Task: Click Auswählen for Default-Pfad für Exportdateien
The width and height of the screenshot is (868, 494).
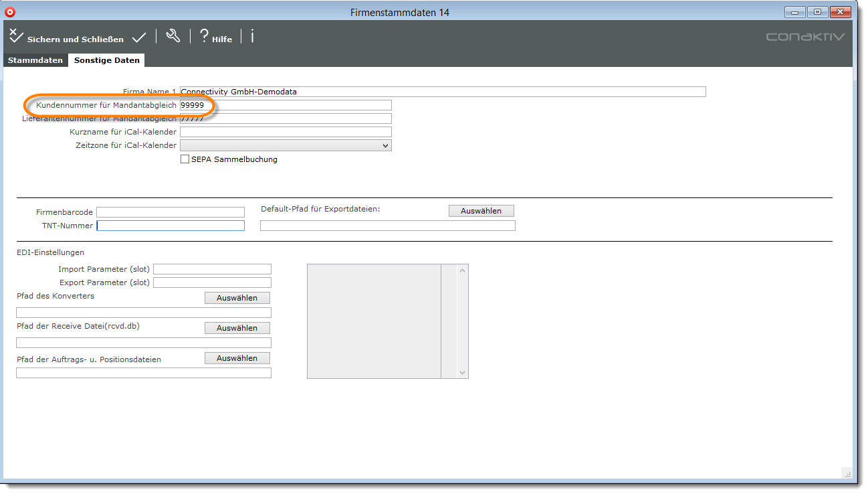Action: tap(481, 211)
